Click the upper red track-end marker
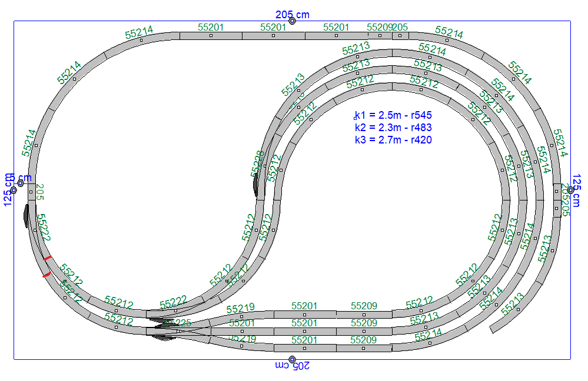 [x=48, y=258]
